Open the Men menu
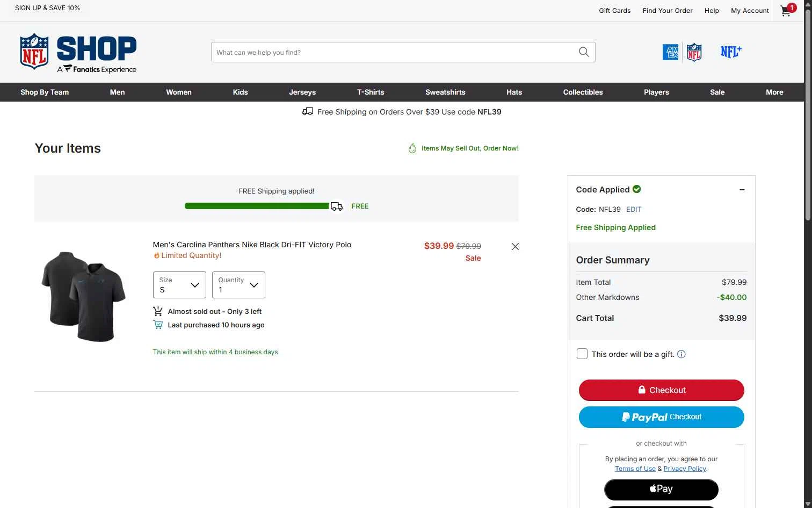 click(117, 92)
